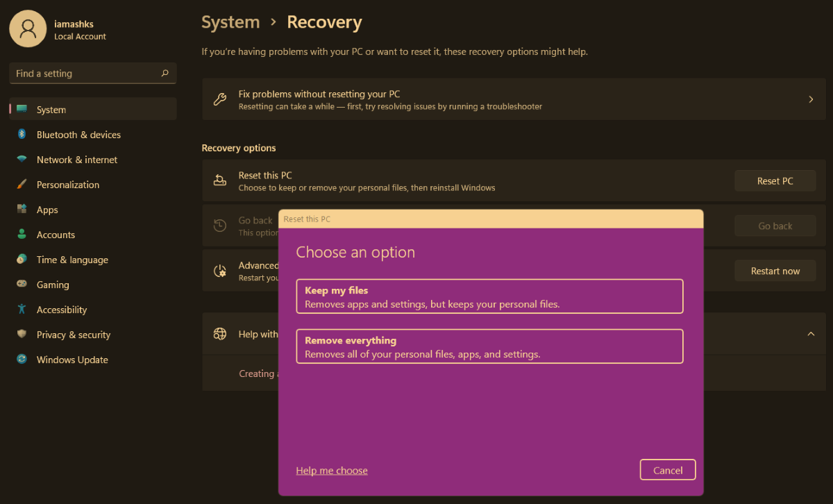Click the Reset PC button
The image size is (833, 504).
click(775, 180)
